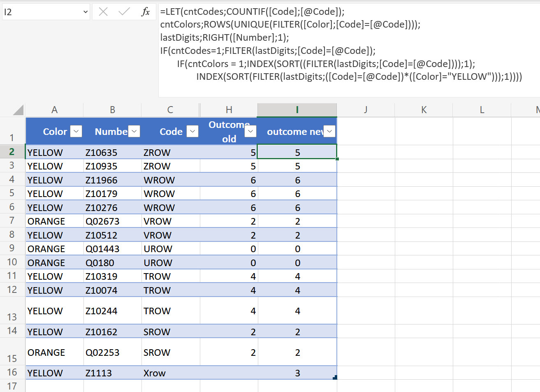The image size is (540, 392).
Task: Click outcome new value 3 in row 16
Action: (297, 373)
